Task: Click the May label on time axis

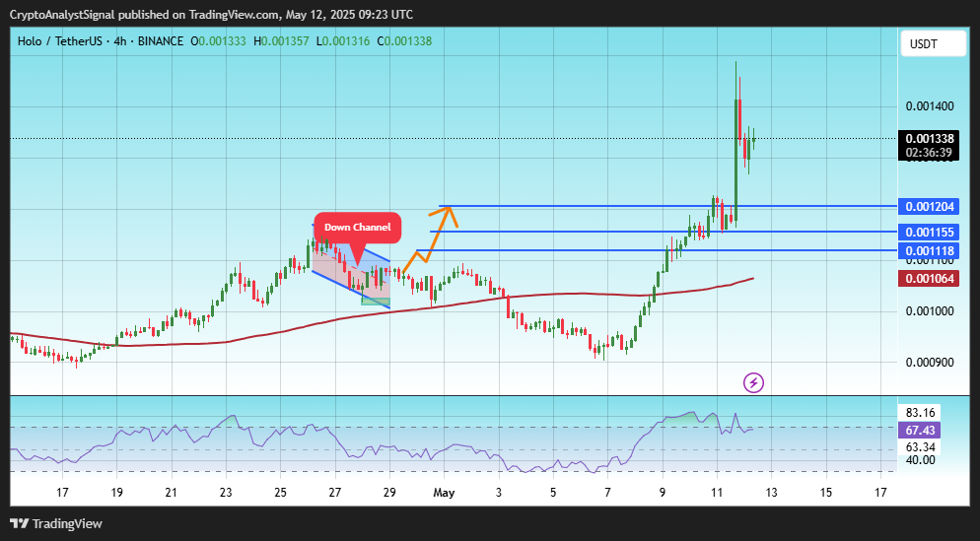Action: (x=444, y=493)
